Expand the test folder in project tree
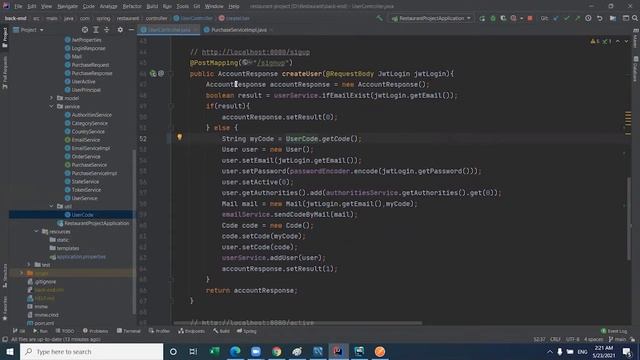The height and width of the screenshot is (360, 640). 29,264
